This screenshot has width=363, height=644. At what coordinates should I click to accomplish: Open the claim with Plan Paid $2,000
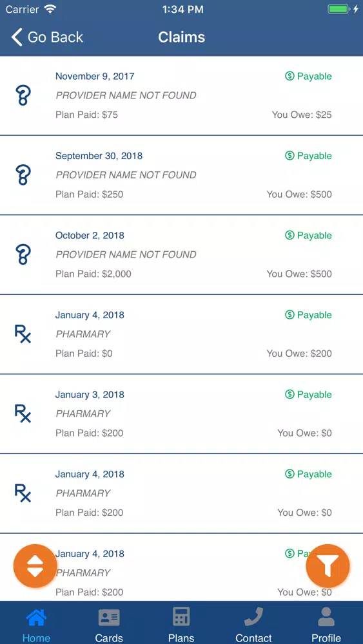tap(181, 254)
